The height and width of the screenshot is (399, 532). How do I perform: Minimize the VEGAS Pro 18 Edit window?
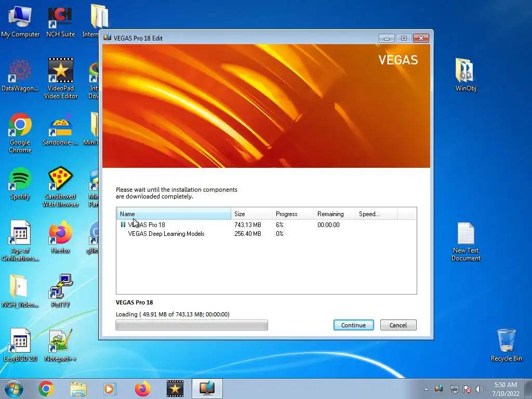tap(387, 38)
